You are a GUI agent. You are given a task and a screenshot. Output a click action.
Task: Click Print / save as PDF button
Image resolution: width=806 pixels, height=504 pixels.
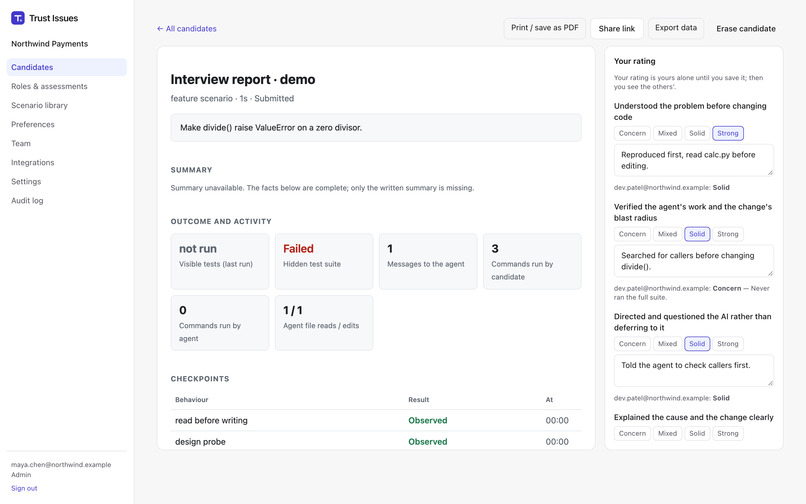tap(544, 28)
